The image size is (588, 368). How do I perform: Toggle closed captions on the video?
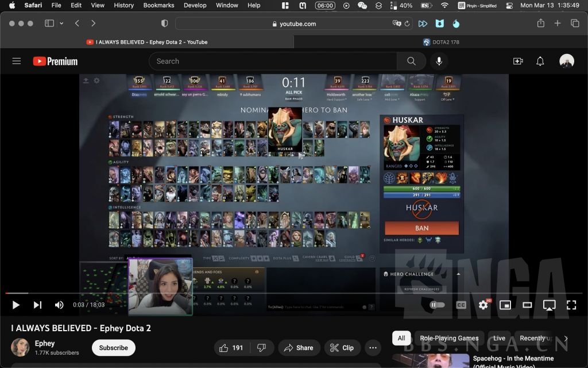(x=461, y=305)
